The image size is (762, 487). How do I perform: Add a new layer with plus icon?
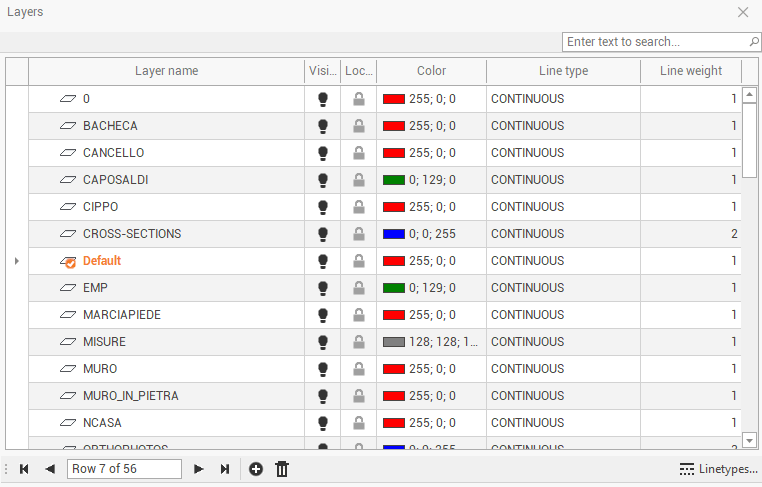click(256, 469)
